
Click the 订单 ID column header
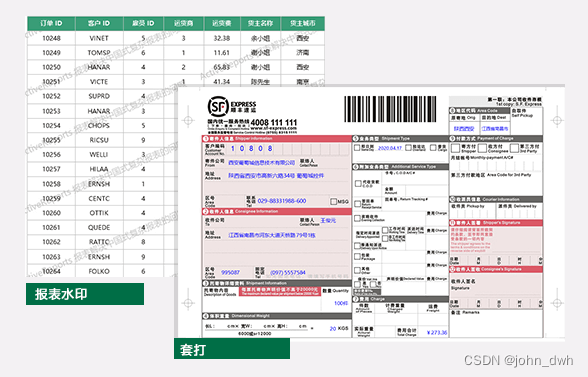[x=51, y=23]
